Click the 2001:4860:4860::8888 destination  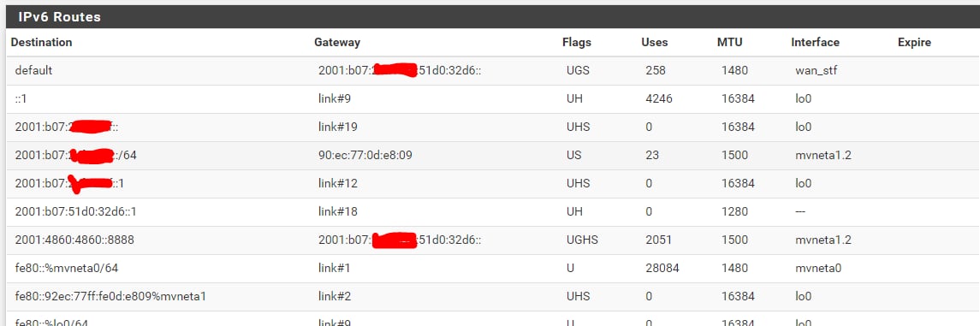pos(74,240)
